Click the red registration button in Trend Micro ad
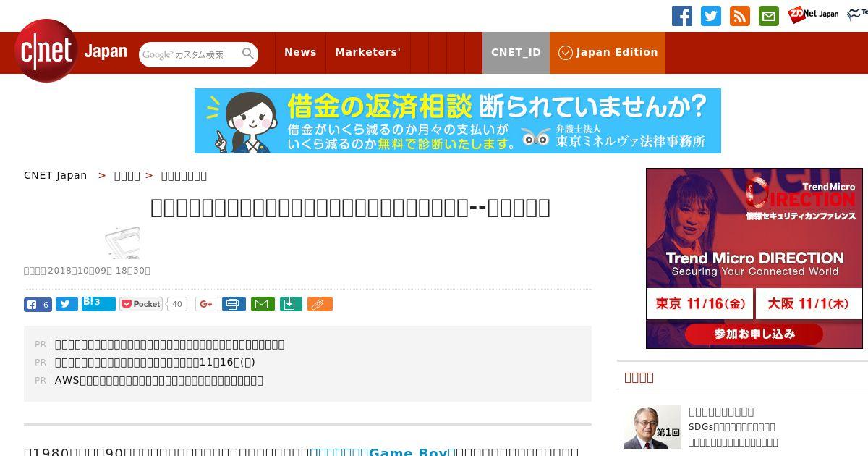 tap(754, 334)
